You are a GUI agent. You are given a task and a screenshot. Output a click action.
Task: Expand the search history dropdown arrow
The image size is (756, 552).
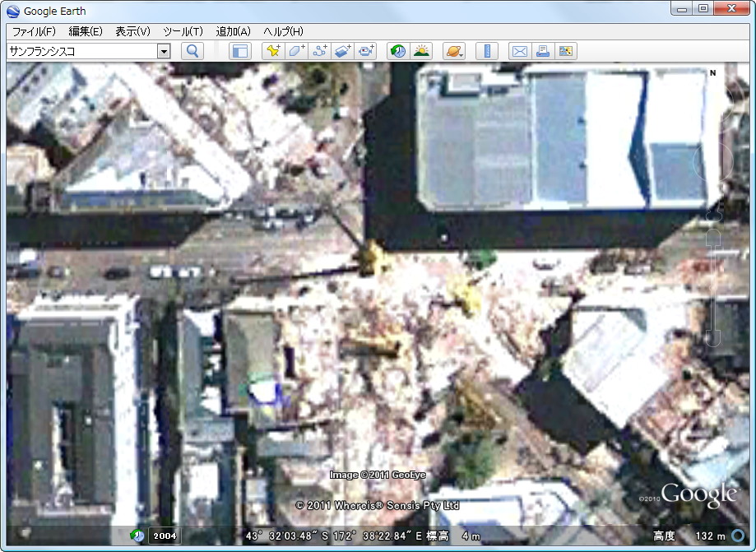(164, 51)
